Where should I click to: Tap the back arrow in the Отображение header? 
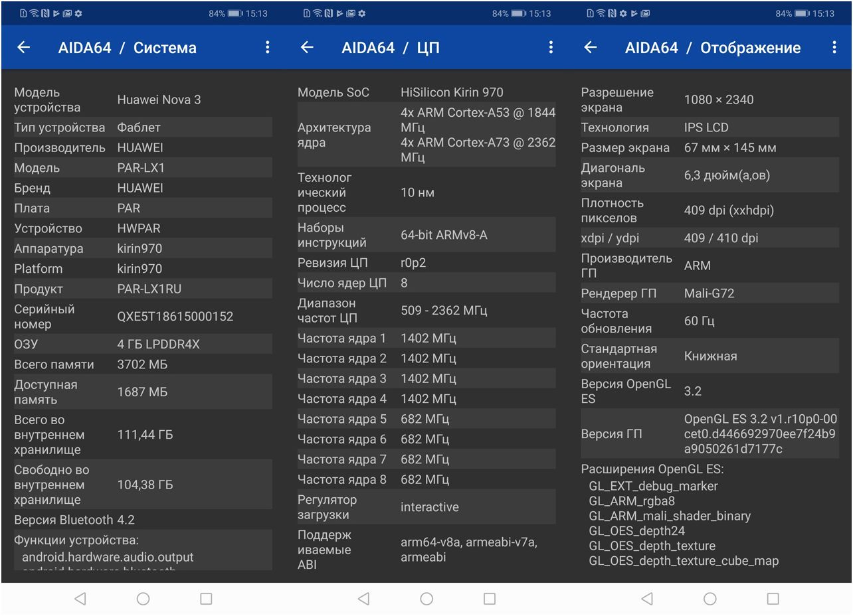tap(591, 47)
